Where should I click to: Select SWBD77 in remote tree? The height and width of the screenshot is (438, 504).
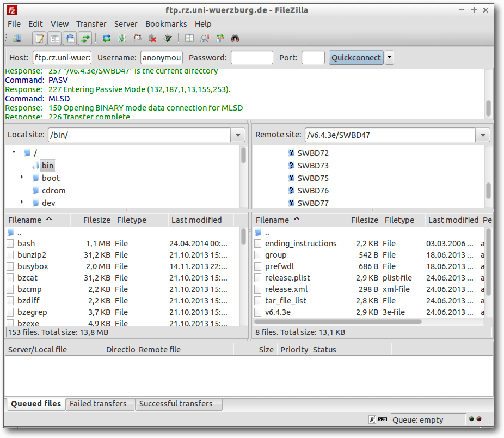point(313,203)
